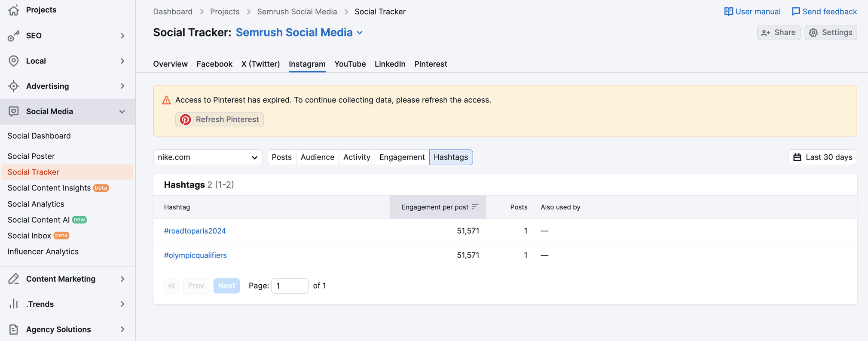The height and width of the screenshot is (341, 868).
Task: Click the Refresh Pinterest button
Action: [220, 120]
